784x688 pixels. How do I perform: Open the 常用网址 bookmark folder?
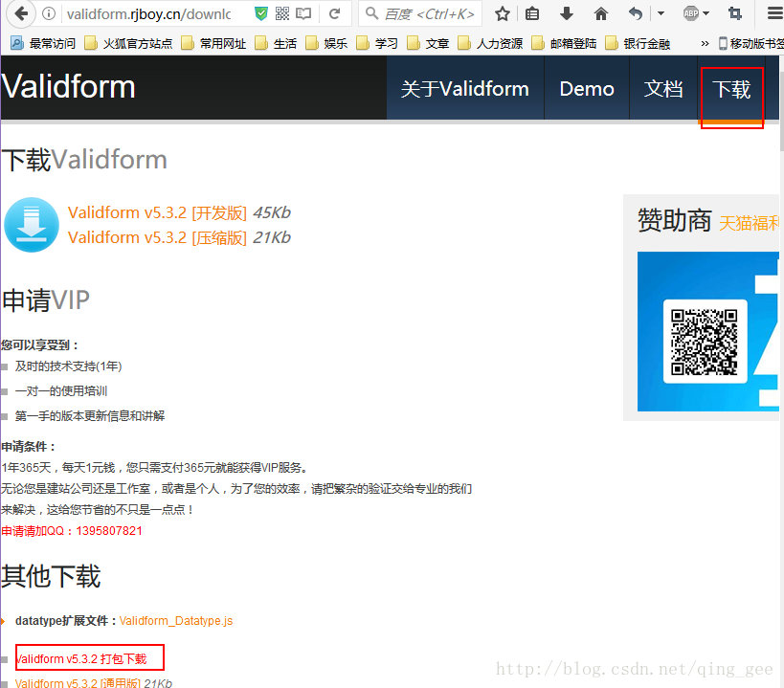point(213,43)
